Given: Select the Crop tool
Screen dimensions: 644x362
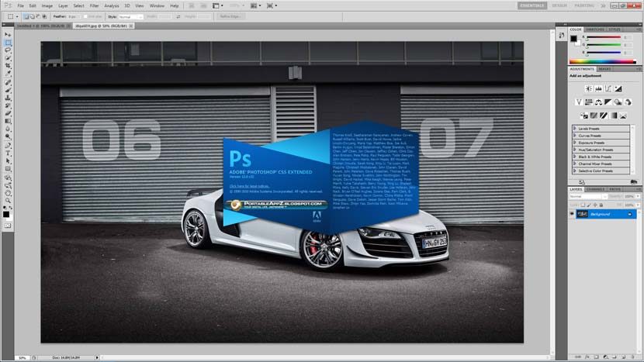Looking at the screenshot, I should coord(8,66).
